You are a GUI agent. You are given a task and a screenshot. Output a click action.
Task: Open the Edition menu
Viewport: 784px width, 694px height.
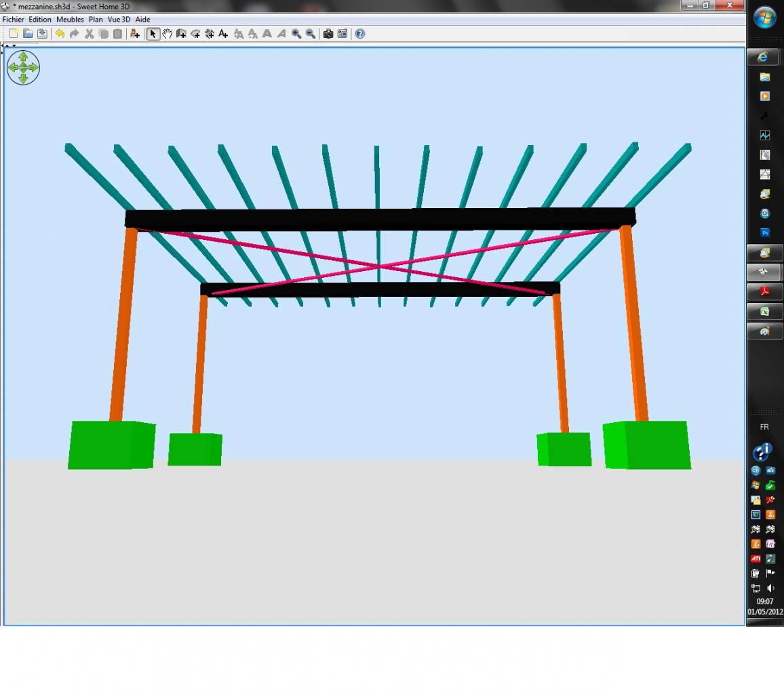point(40,20)
